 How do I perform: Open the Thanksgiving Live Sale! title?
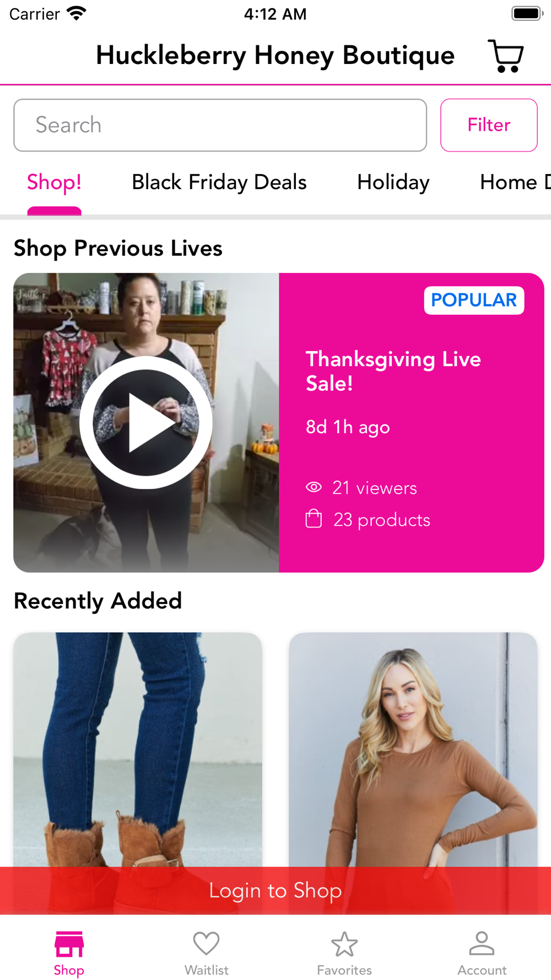click(393, 371)
